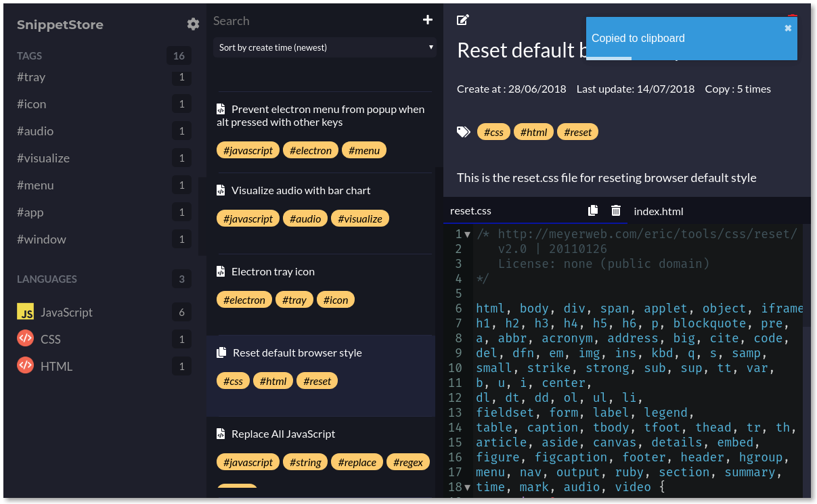Open the Replace All JavaScript snippet
The image size is (817, 504).
tap(284, 434)
